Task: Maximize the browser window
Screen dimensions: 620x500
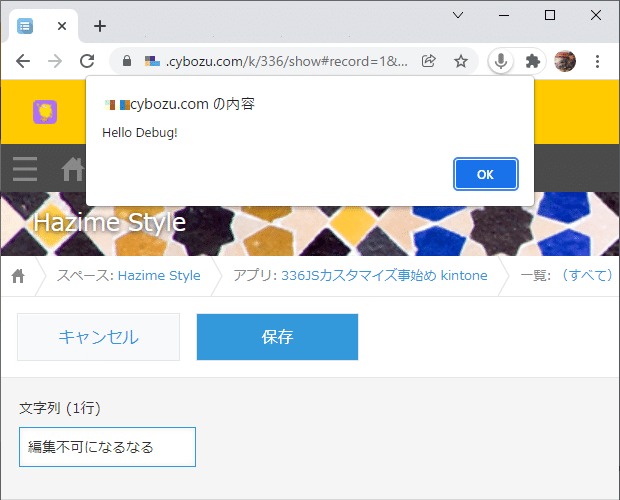Action: click(550, 15)
